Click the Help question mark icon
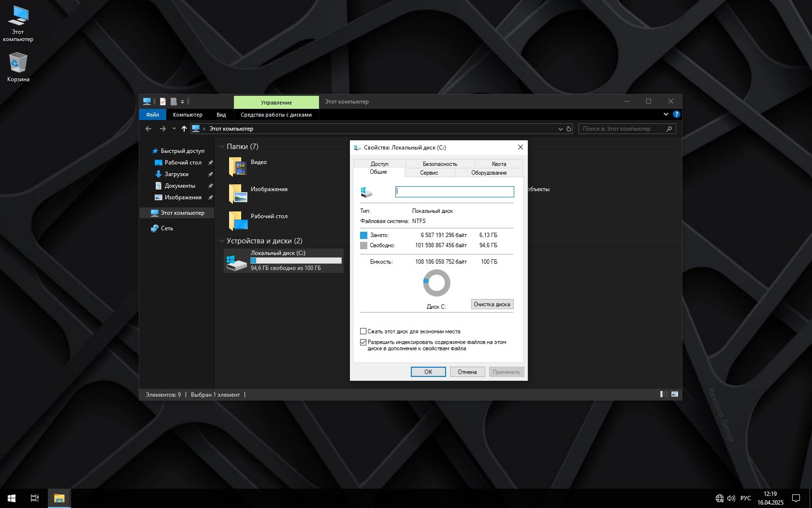Screen dimensions: 812x508 click(x=676, y=115)
